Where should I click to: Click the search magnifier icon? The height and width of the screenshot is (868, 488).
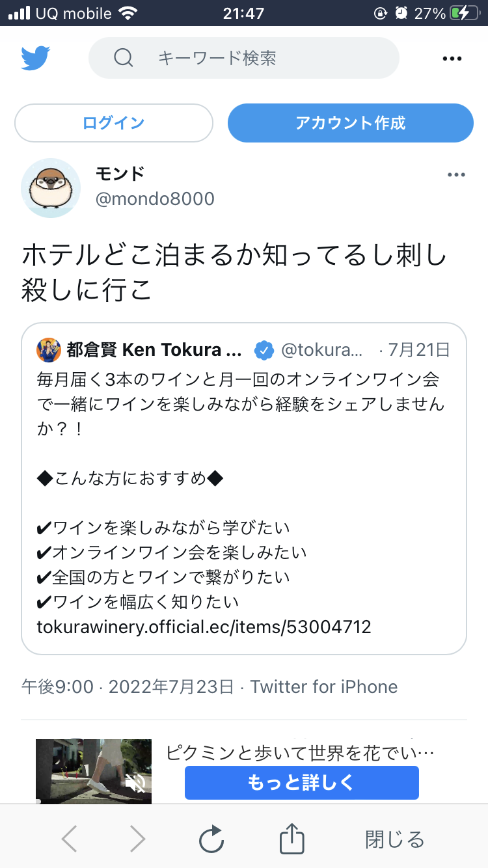tap(123, 59)
